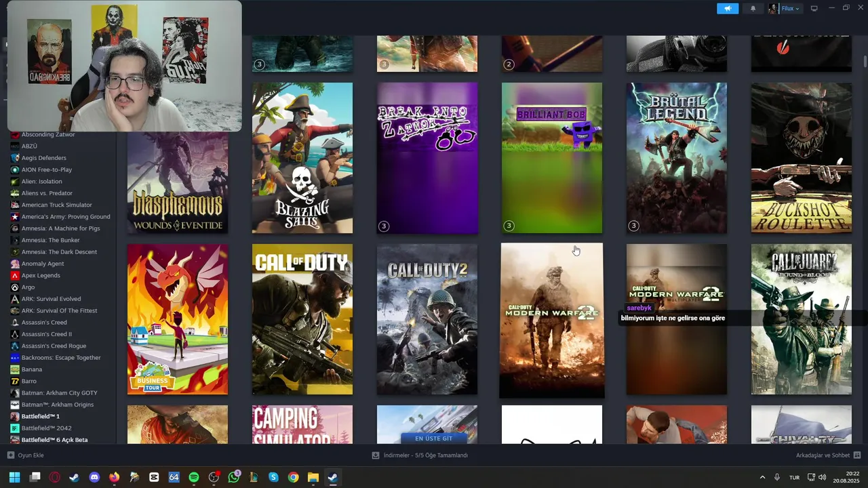
Task: Open the Call of Duty cover
Action: [x=302, y=319]
